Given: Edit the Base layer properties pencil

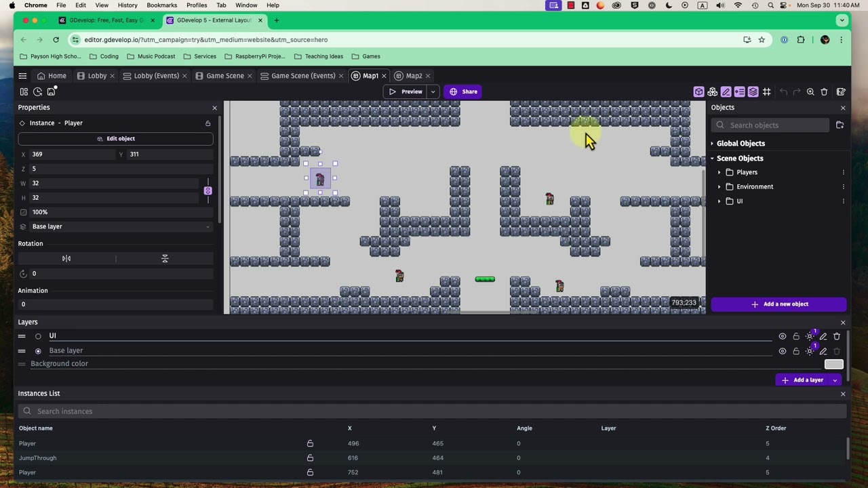Looking at the screenshot, I should (823, 351).
